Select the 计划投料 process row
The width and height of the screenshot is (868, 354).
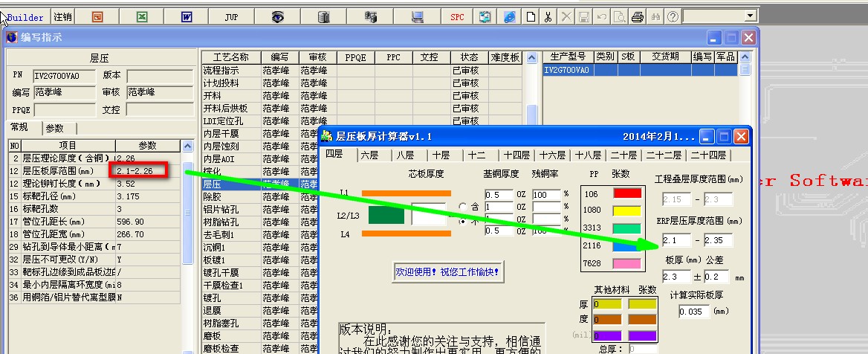tap(362, 83)
